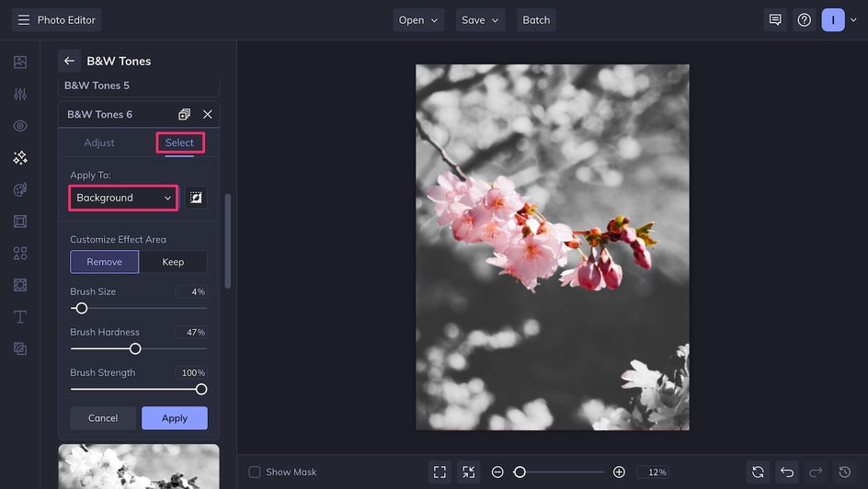Click the Brush Strength 100% value field
868x489 pixels.
coord(191,373)
